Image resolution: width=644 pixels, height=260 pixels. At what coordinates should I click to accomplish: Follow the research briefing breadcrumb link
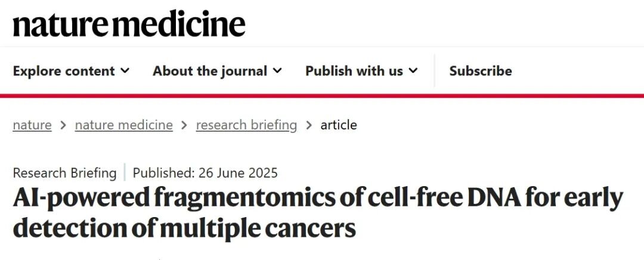click(246, 125)
